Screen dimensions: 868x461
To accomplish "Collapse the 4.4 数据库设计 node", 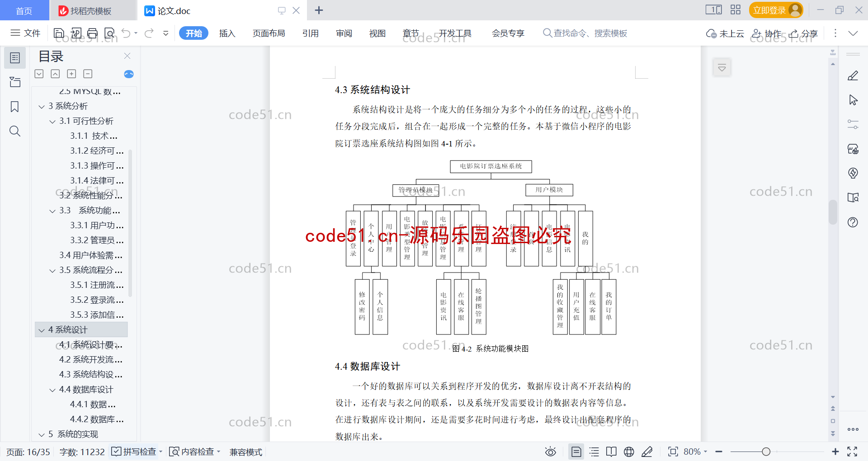I will pyautogui.click(x=52, y=390).
